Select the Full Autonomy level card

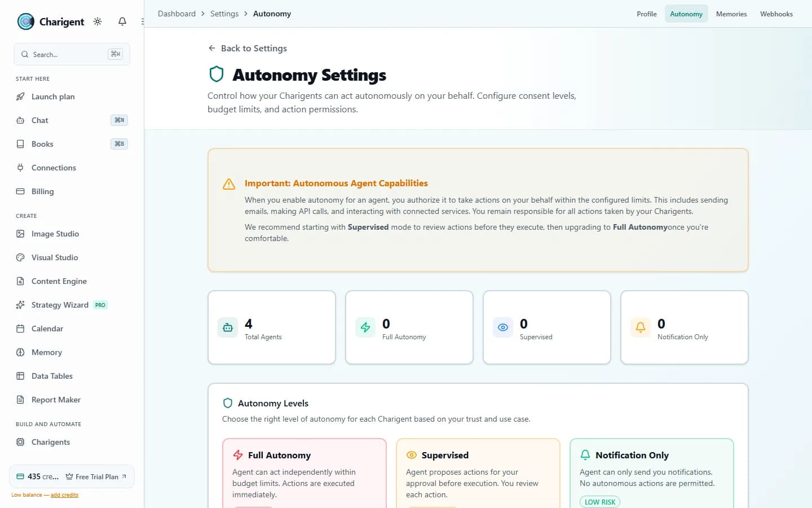pos(304,474)
